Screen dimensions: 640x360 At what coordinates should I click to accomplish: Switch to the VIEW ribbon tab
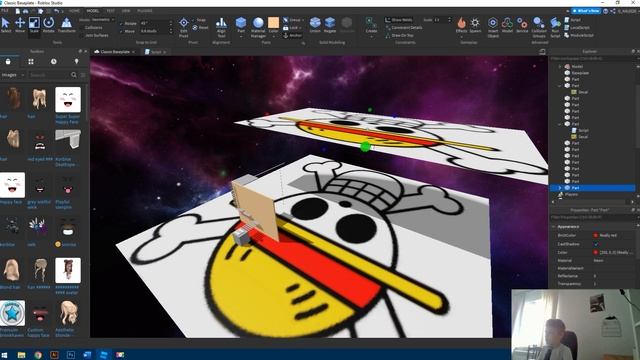coord(126,11)
